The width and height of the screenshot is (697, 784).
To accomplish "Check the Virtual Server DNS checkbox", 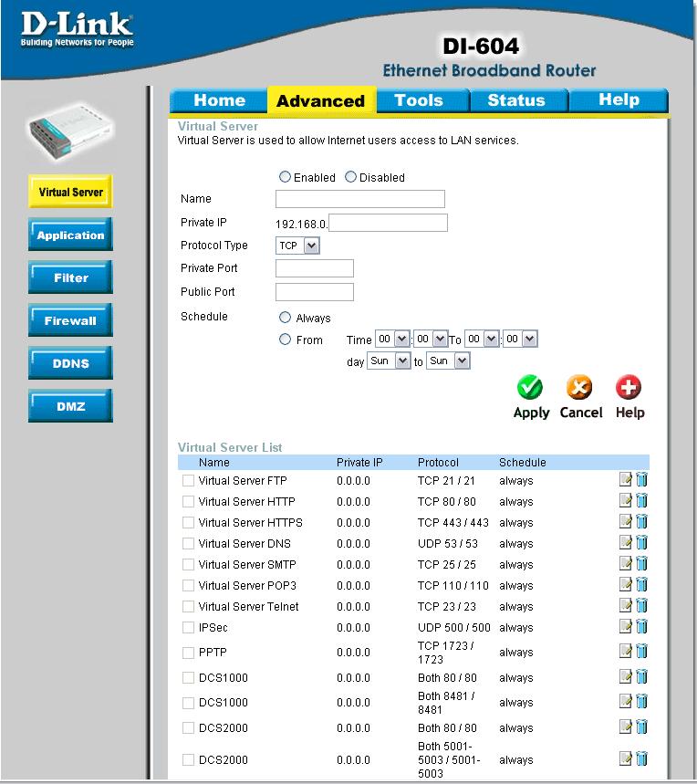I will [x=188, y=543].
